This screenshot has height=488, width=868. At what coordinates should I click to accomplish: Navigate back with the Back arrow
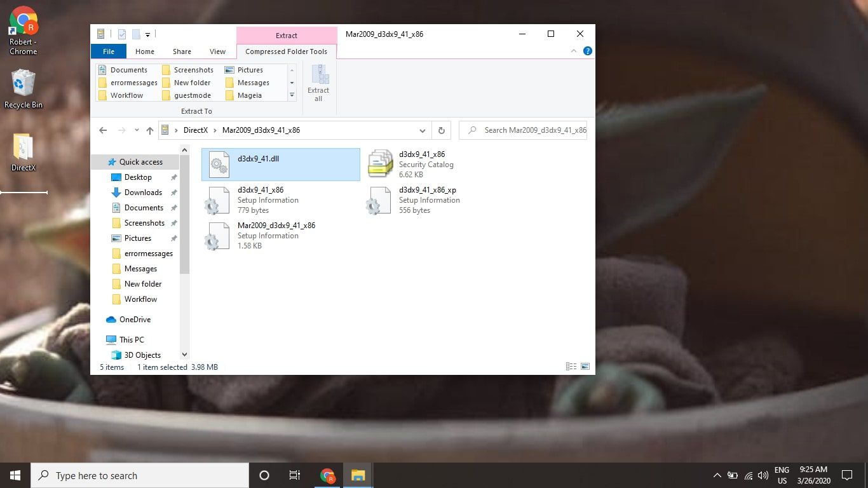pos(103,130)
